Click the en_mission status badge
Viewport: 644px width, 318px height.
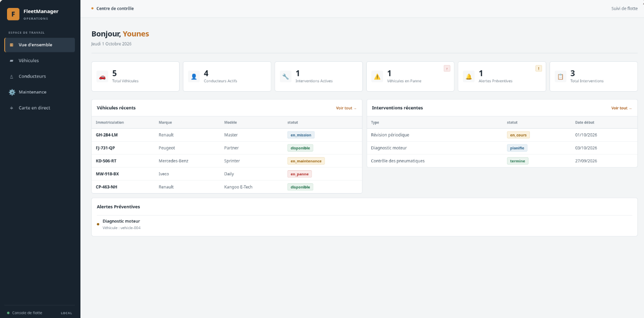(301, 135)
